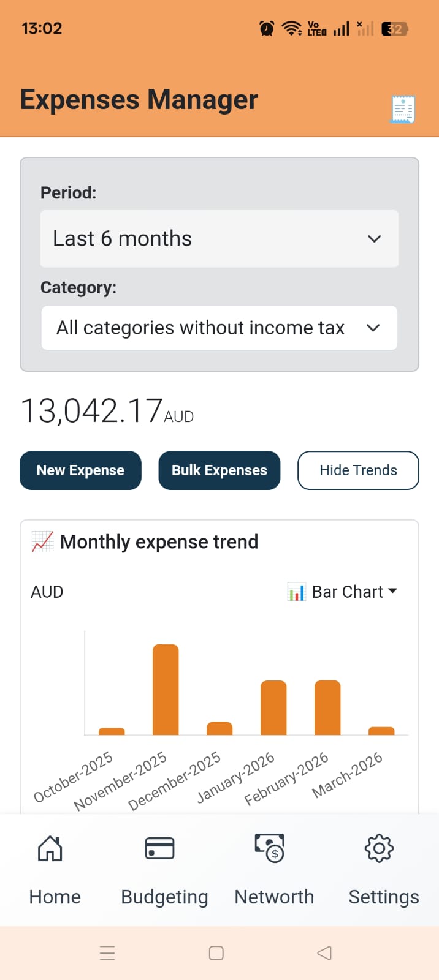The height and width of the screenshot is (980, 439).
Task: Open the Bar Chart type dropdown
Action: click(x=343, y=592)
